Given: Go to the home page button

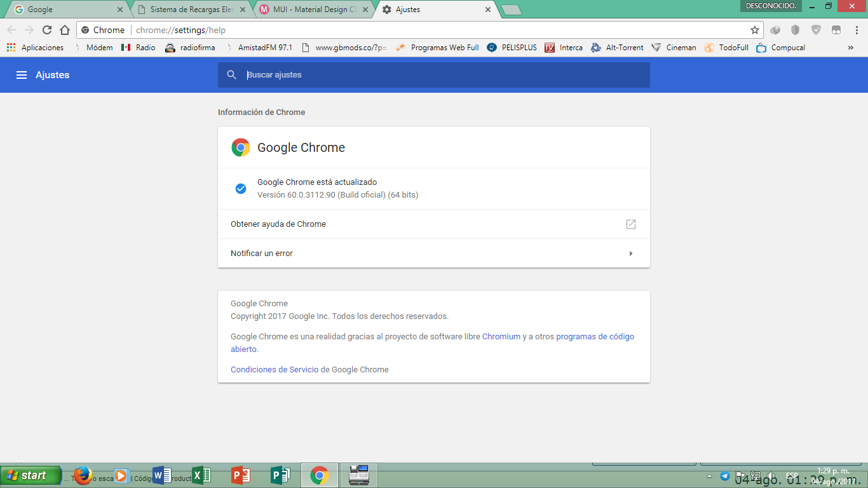Looking at the screenshot, I should pos(65,30).
